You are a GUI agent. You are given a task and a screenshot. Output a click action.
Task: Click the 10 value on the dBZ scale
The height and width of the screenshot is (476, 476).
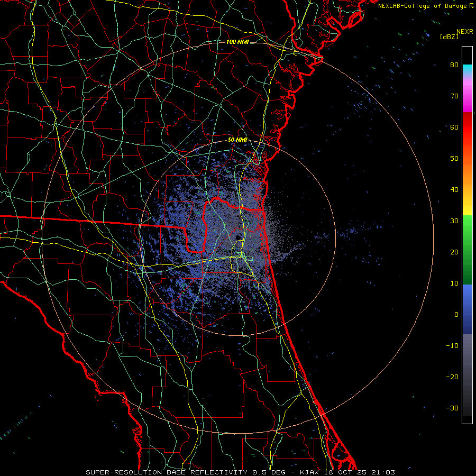click(x=454, y=283)
